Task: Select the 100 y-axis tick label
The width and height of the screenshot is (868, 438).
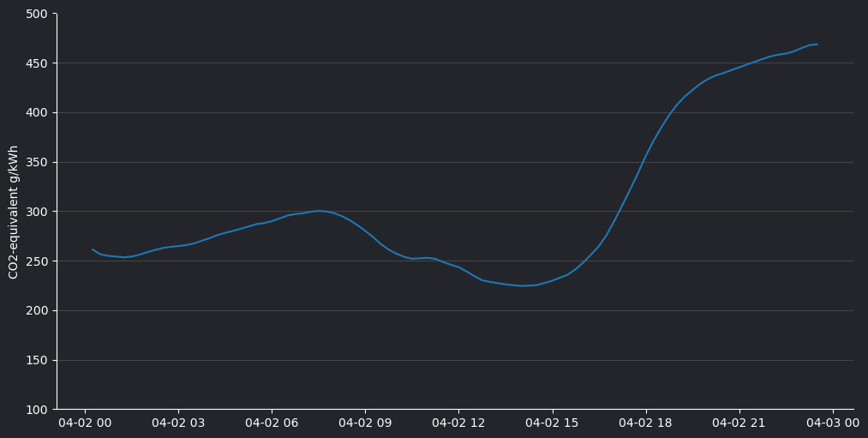Action: pyautogui.click(x=36, y=410)
